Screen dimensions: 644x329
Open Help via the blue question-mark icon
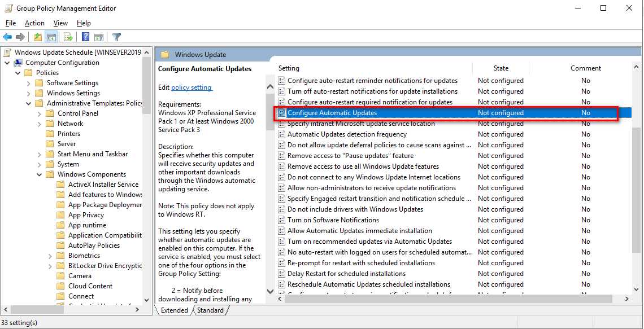85,37
